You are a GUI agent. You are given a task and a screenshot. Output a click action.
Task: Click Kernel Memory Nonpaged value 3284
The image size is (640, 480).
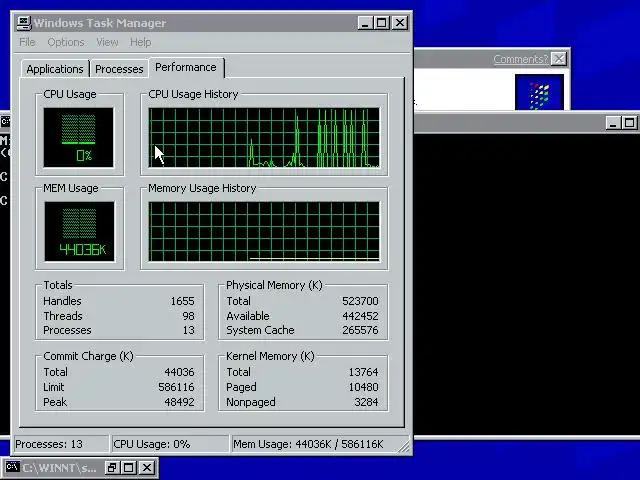click(366, 402)
